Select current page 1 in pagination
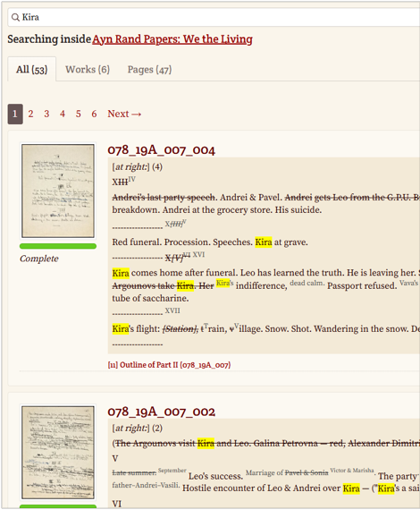The image size is (420, 518). 15,114
